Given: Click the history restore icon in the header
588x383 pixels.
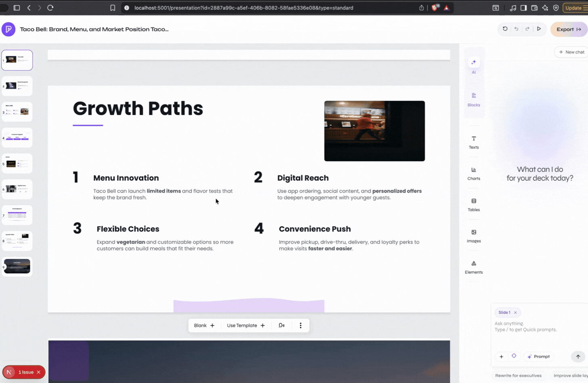Looking at the screenshot, I should pyautogui.click(x=505, y=29).
